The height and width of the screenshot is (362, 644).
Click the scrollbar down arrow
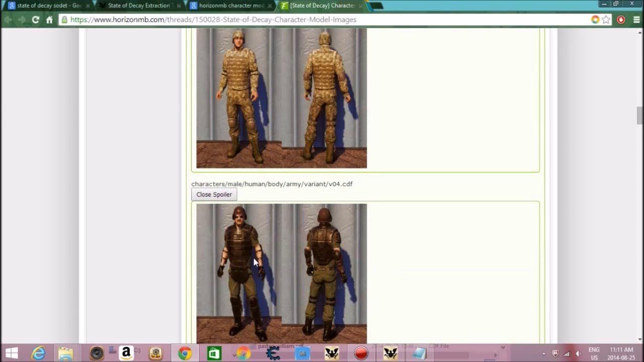639,339
